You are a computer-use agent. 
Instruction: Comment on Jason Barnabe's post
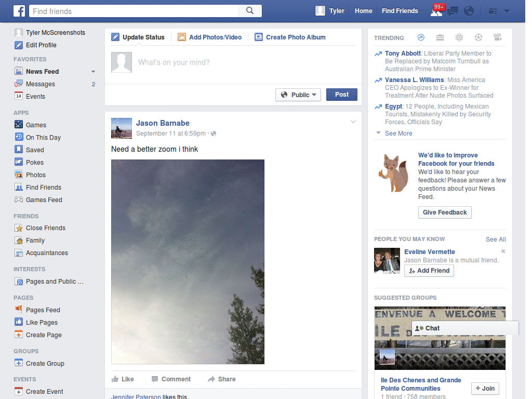tap(171, 379)
